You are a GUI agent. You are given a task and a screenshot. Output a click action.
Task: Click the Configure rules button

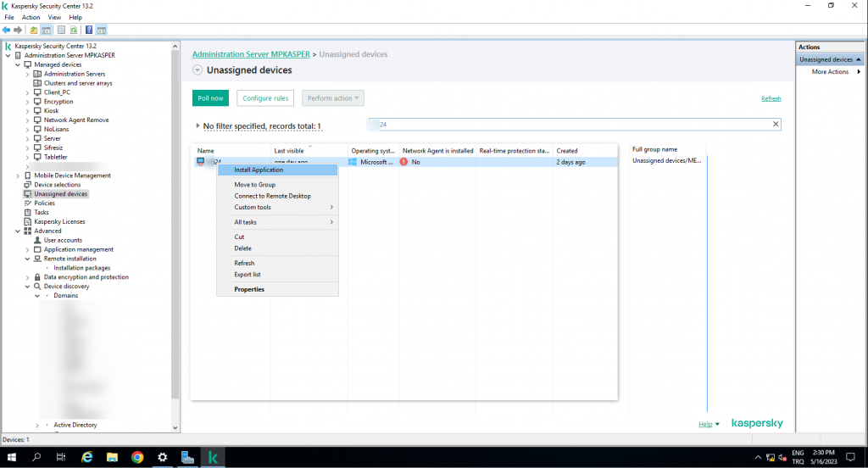pos(265,98)
